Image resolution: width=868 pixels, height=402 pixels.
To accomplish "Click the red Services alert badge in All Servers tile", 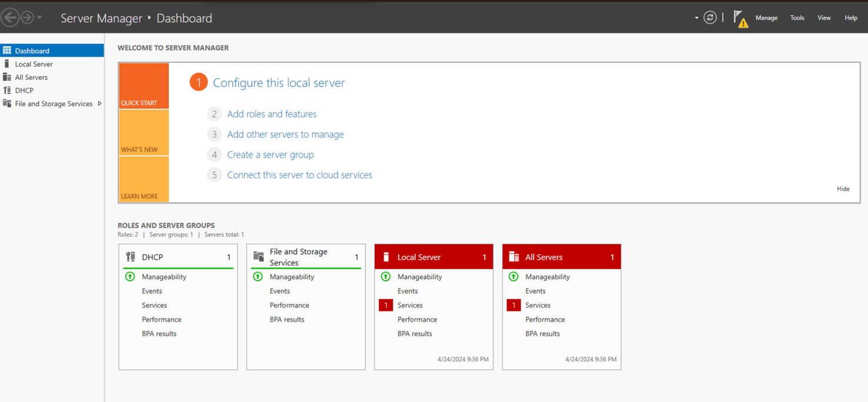I will 513,305.
